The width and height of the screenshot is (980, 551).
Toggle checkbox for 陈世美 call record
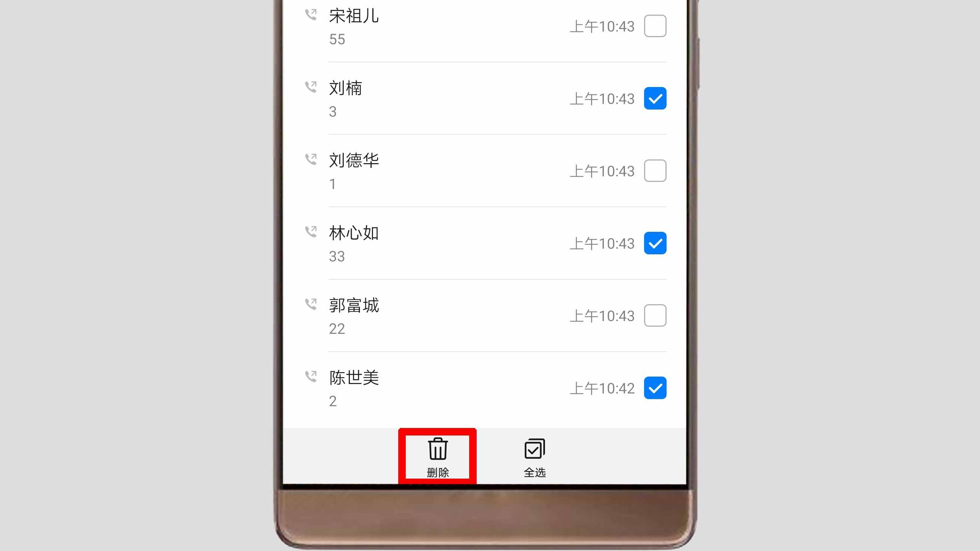(x=653, y=388)
